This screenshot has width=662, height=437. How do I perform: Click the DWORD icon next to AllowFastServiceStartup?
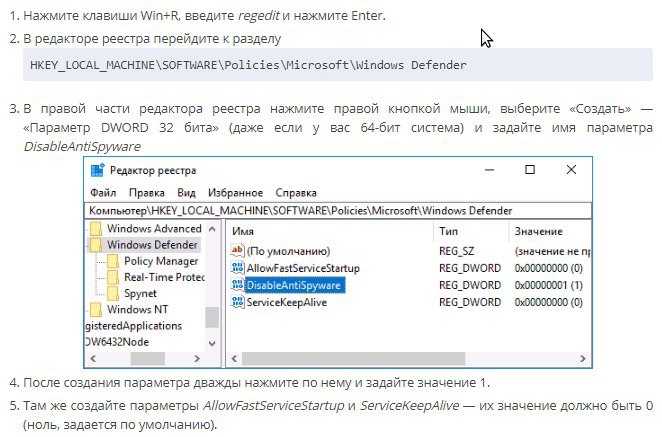click(237, 268)
